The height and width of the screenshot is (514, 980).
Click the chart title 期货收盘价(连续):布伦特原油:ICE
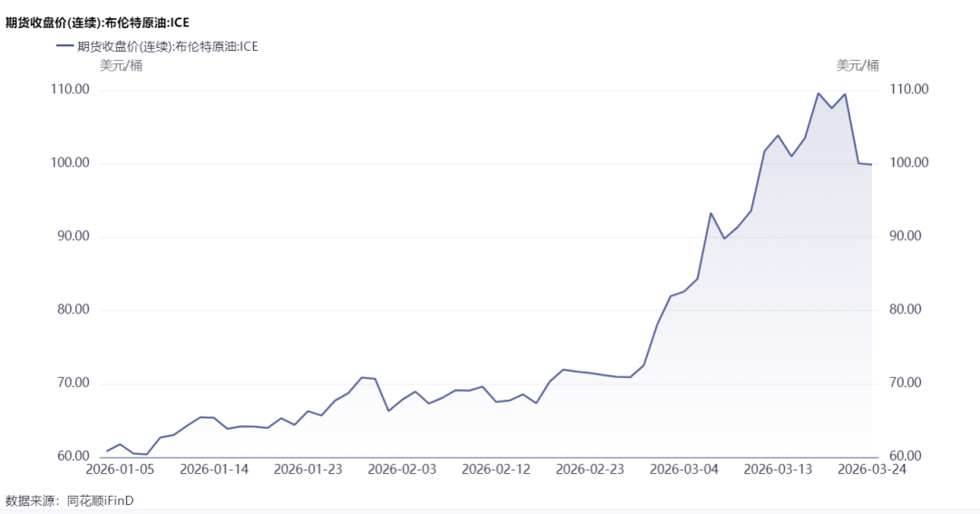[x=97, y=23]
